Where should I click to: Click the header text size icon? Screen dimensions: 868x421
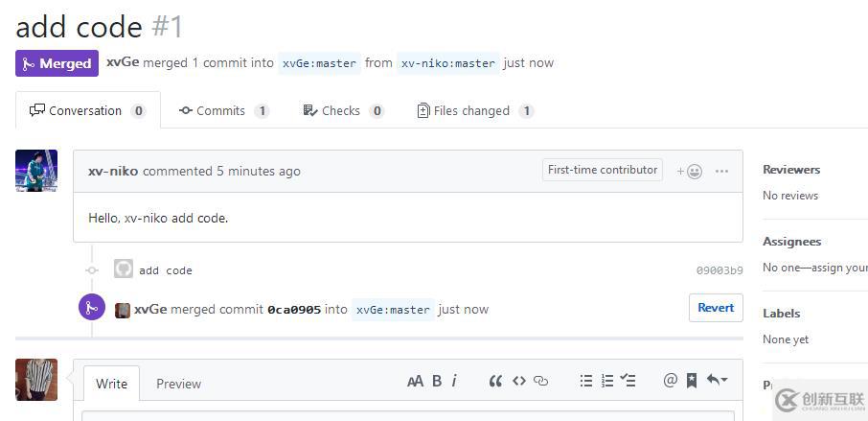[x=415, y=382]
